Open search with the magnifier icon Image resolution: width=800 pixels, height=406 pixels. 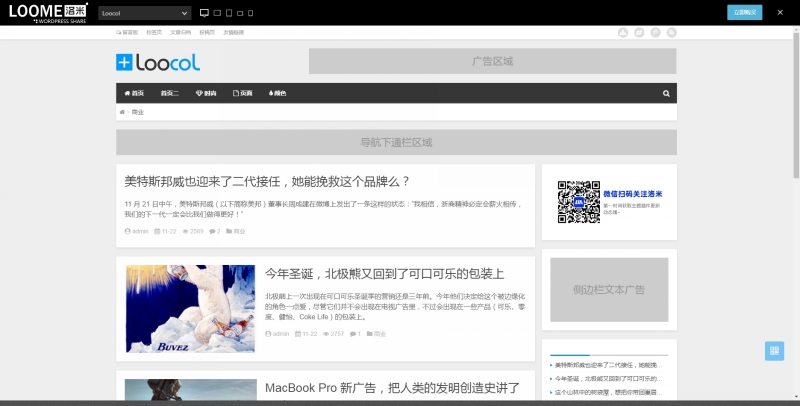666,93
